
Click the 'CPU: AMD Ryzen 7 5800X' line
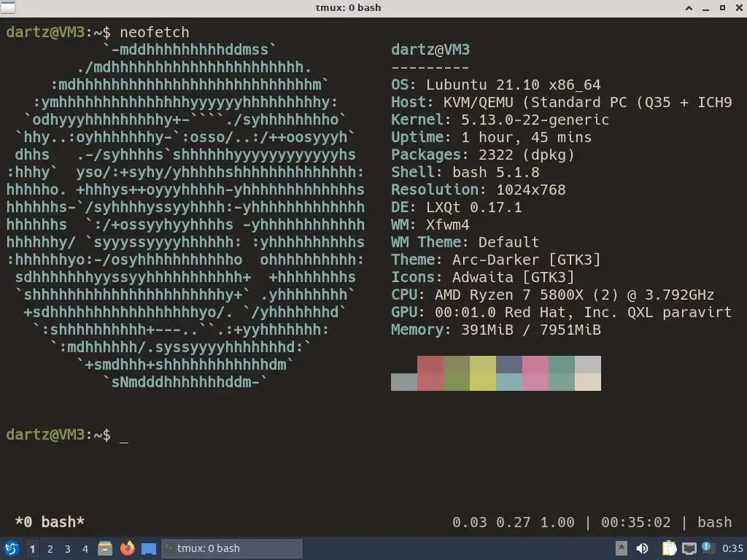553,295
